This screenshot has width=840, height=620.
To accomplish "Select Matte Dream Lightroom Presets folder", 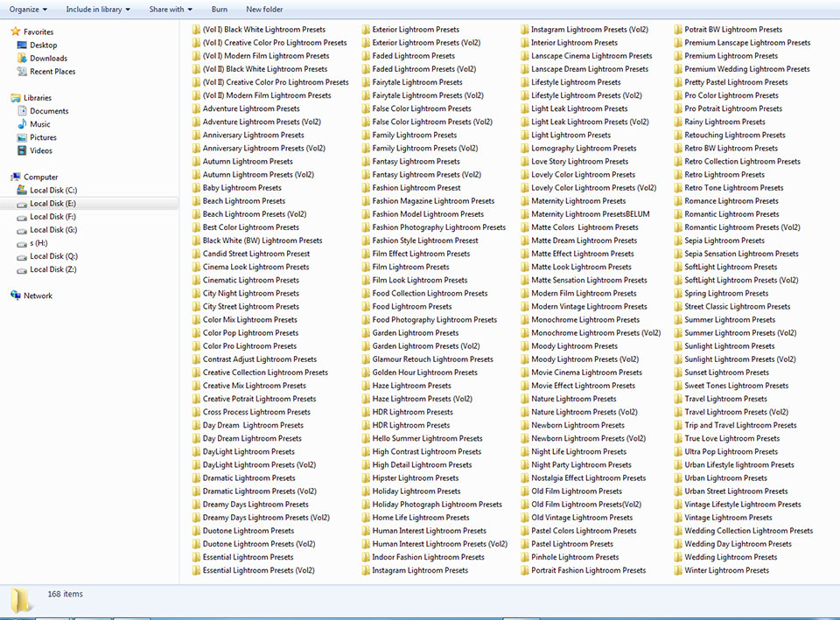I will pos(579,240).
